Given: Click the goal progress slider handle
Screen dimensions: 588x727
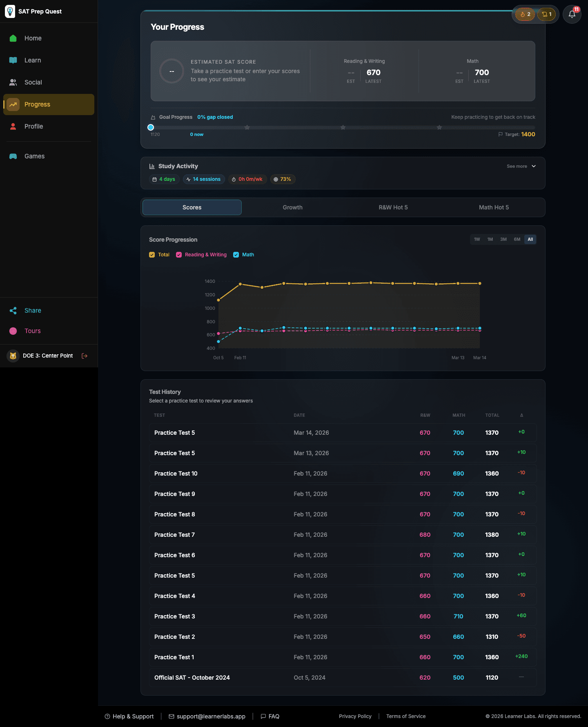Looking at the screenshot, I should click(151, 127).
